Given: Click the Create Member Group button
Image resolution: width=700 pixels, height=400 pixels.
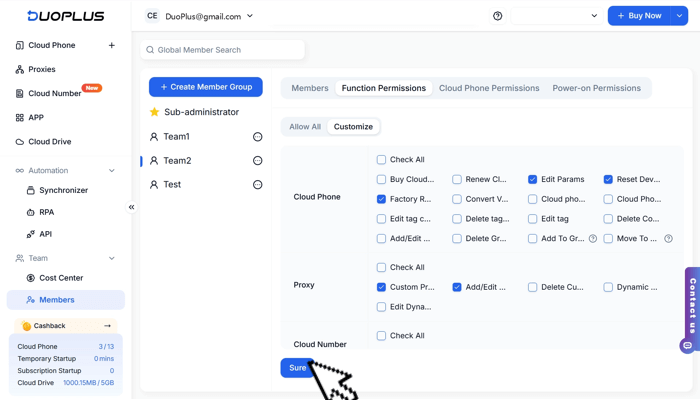Looking at the screenshot, I should [x=206, y=87].
